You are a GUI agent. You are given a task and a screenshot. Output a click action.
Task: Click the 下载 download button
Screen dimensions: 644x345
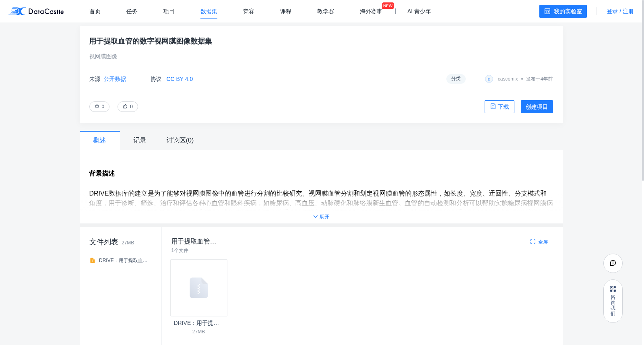[500, 107]
